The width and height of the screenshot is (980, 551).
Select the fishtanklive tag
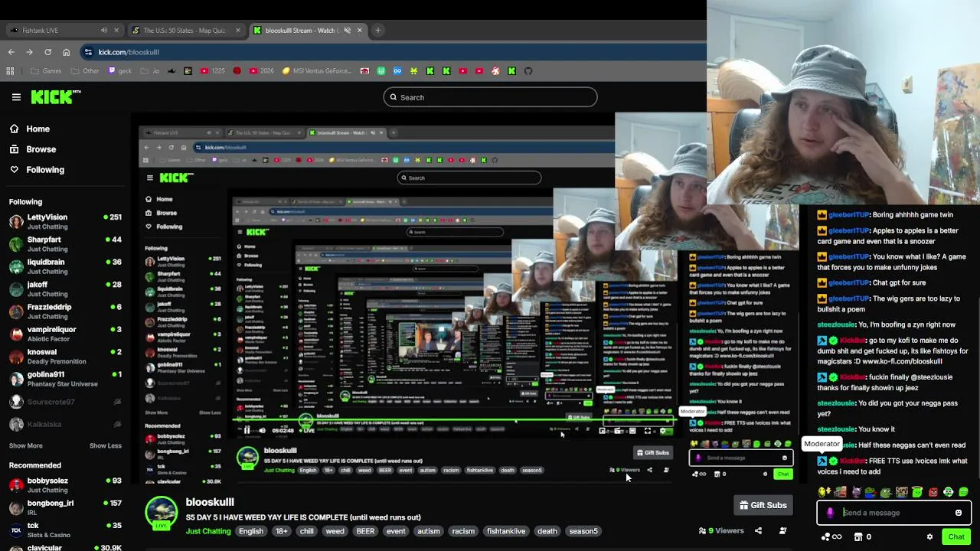pos(506,531)
